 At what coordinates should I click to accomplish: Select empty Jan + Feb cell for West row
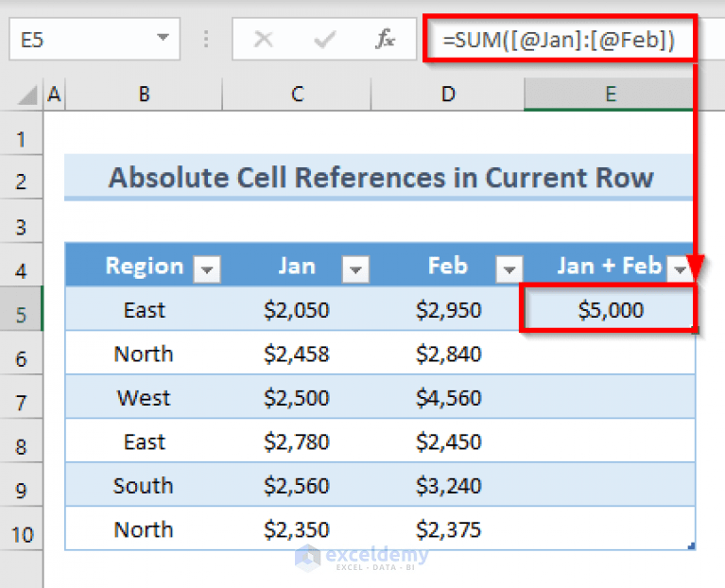610,397
